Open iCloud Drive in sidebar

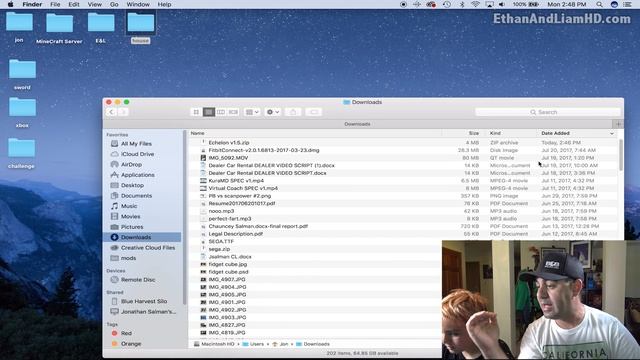tap(137, 154)
